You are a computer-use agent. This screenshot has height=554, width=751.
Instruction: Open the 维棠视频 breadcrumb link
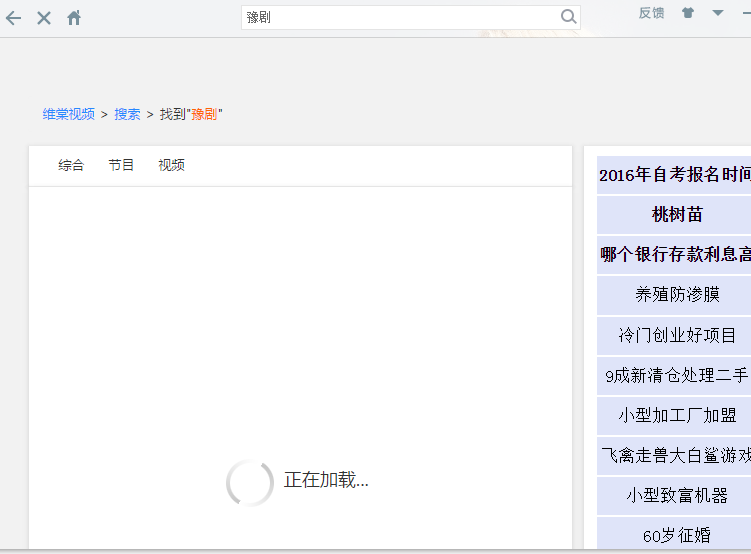(x=68, y=114)
